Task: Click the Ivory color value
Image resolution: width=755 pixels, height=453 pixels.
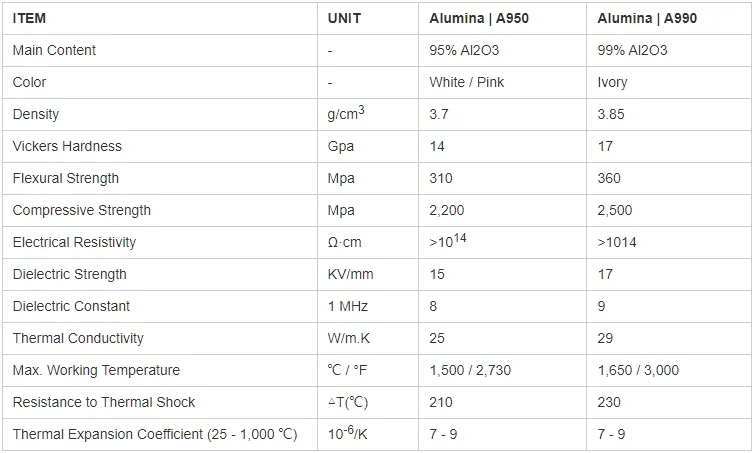Action: pos(612,82)
